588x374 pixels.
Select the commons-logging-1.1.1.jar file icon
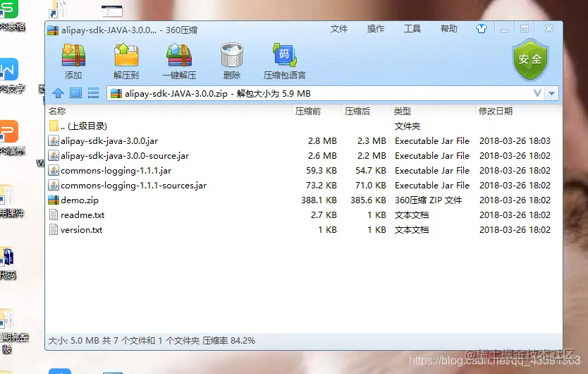coord(54,171)
